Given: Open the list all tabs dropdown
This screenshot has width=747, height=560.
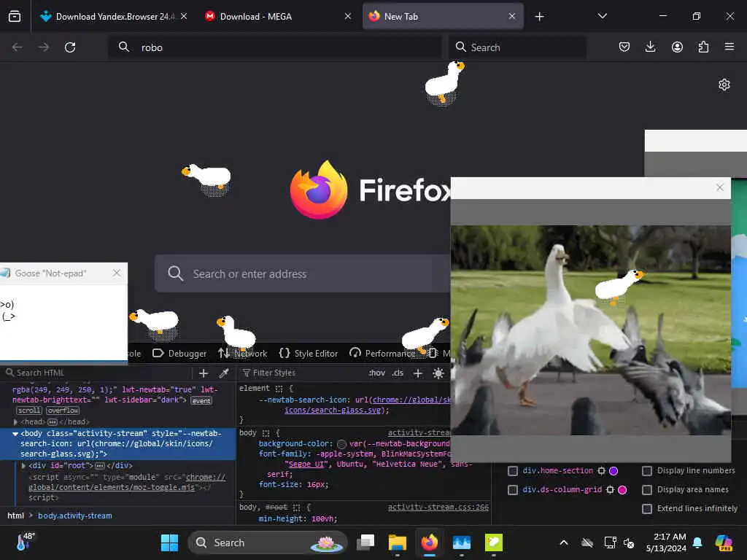Looking at the screenshot, I should pyautogui.click(x=602, y=16).
